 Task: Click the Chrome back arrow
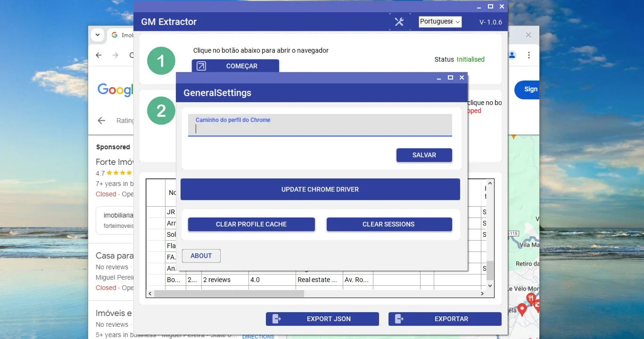pos(99,55)
